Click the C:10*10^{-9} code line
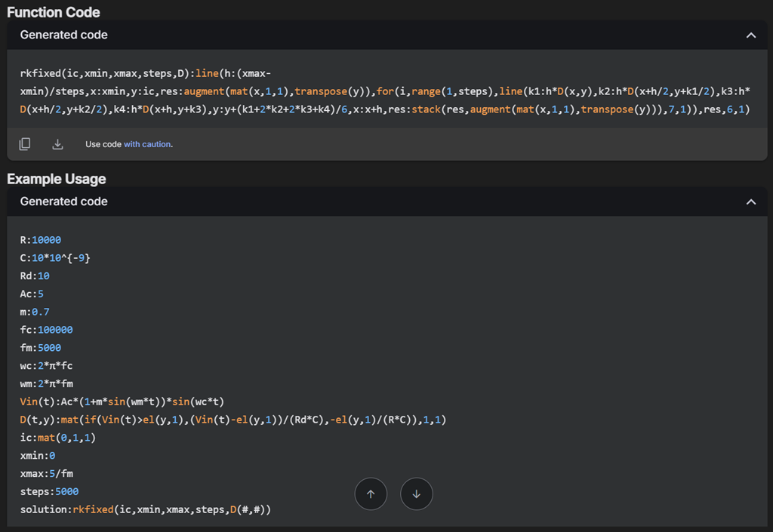Viewport: 773px width, 532px height. [55, 258]
